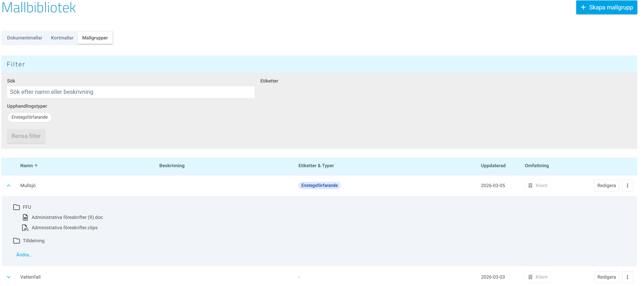Click building icon in Mullsjö Klient badge
Image resolution: width=644 pixels, height=286 pixels.
[530, 185]
